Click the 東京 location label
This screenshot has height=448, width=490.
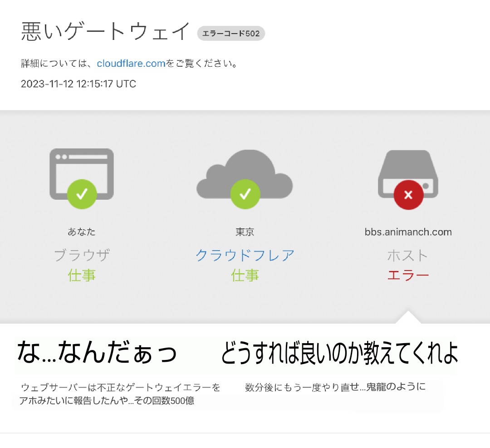pos(245,232)
